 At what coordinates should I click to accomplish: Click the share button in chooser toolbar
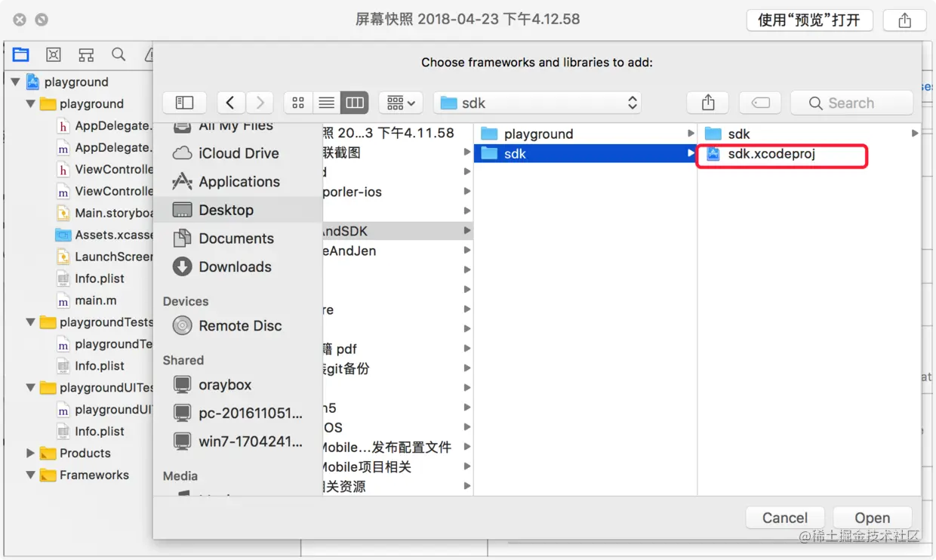[x=708, y=103]
